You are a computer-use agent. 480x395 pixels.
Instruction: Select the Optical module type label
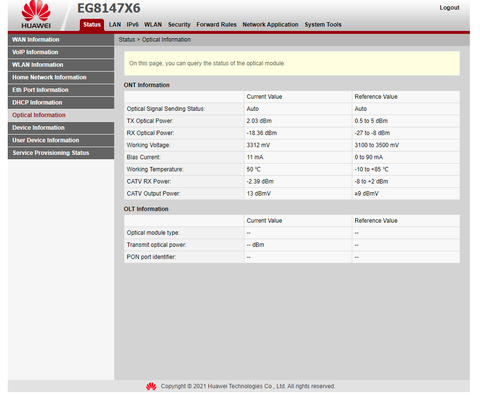pyautogui.click(x=153, y=233)
